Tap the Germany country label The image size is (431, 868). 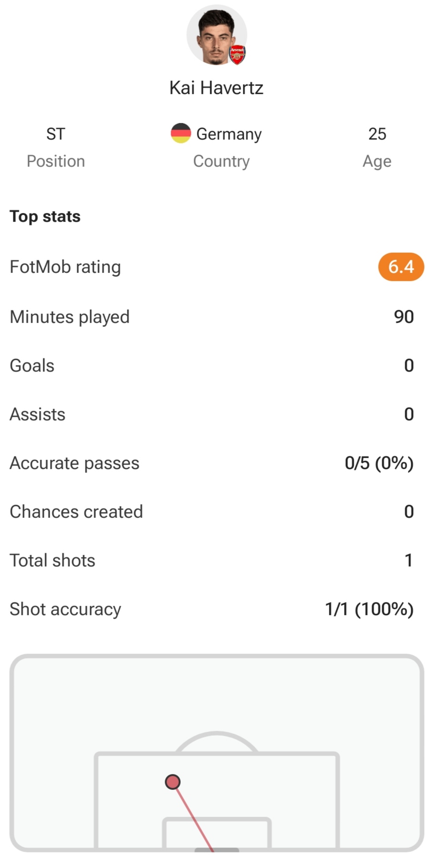(229, 134)
